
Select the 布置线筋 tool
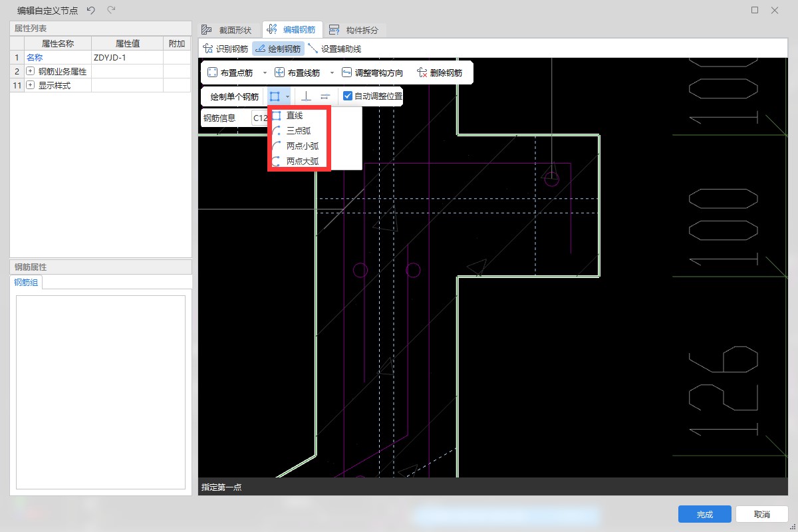[297, 72]
